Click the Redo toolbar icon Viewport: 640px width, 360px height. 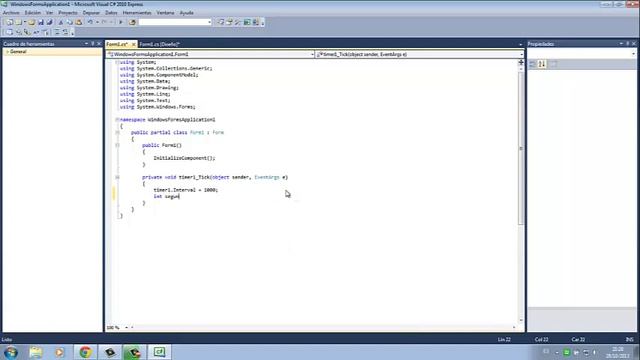click(104, 22)
